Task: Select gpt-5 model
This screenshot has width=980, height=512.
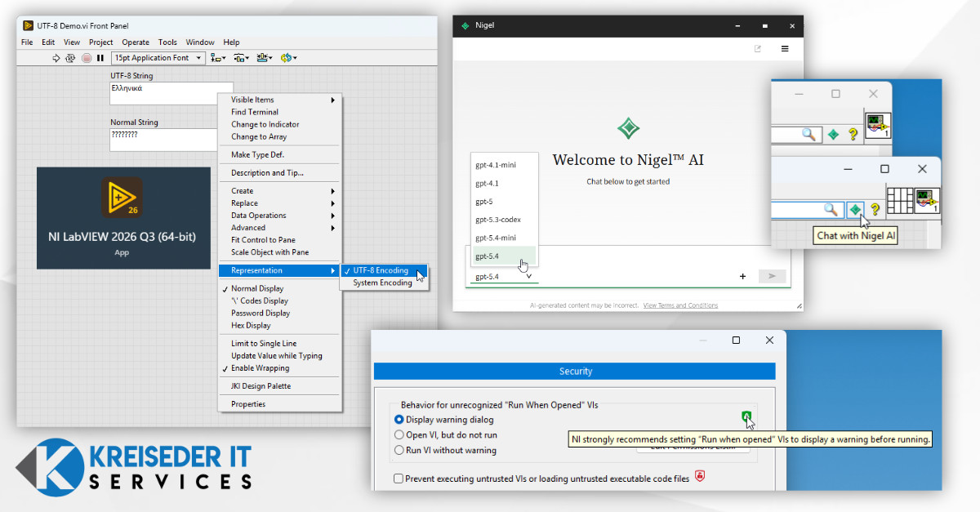Action: click(505, 201)
